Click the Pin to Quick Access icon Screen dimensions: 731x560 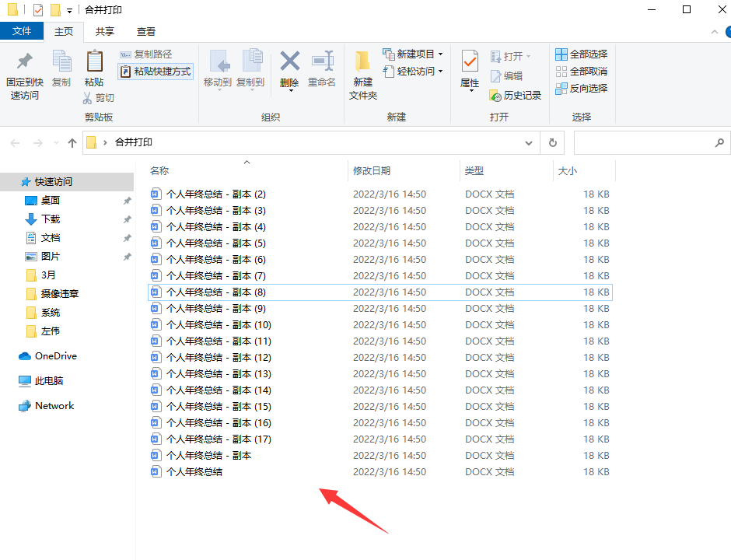point(24,61)
